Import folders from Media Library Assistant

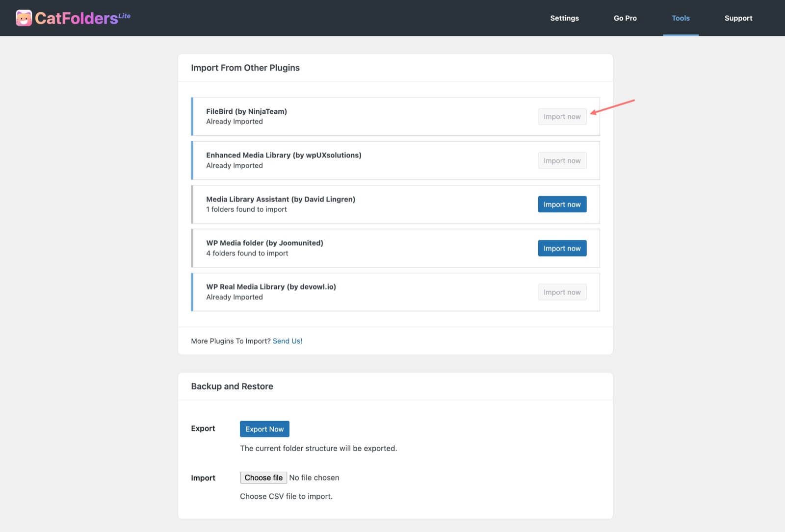[x=562, y=204]
